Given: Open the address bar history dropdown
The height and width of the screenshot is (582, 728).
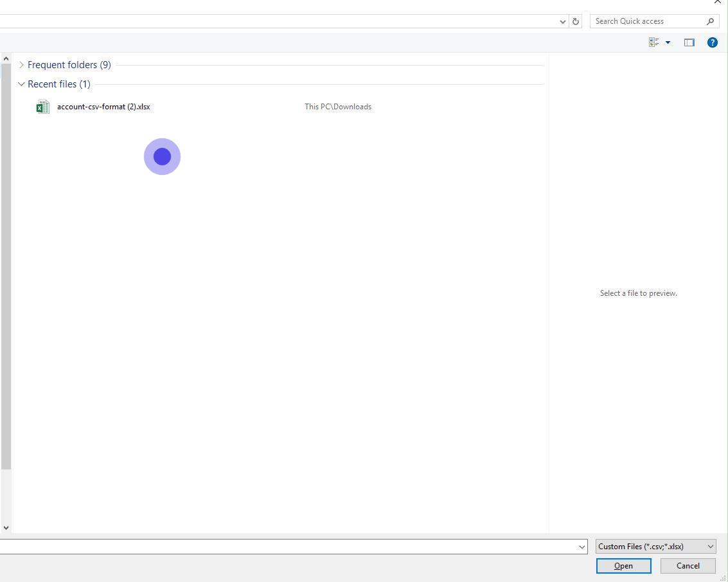Looking at the screenshot, I should tap(563, 21).
